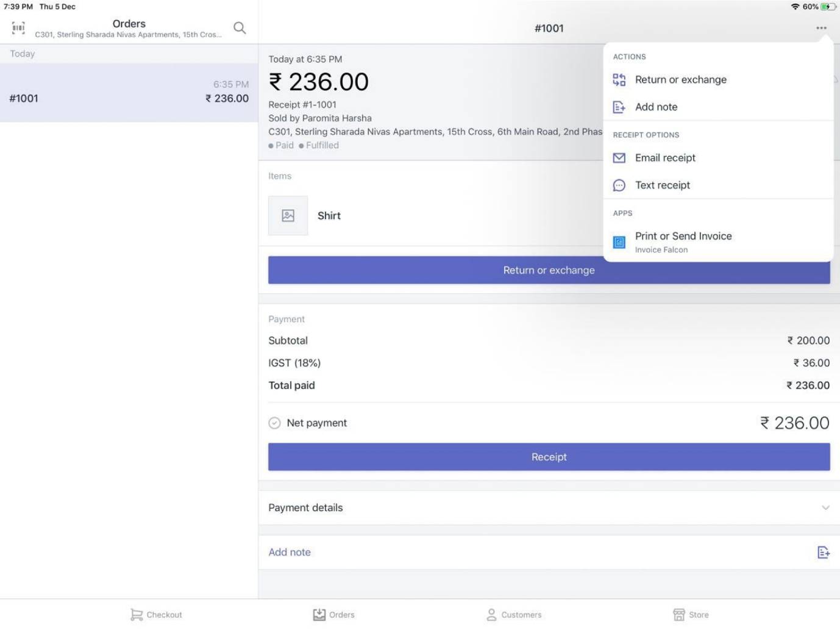
Task: Open the Checkout tab
Action: click(156, 615)
